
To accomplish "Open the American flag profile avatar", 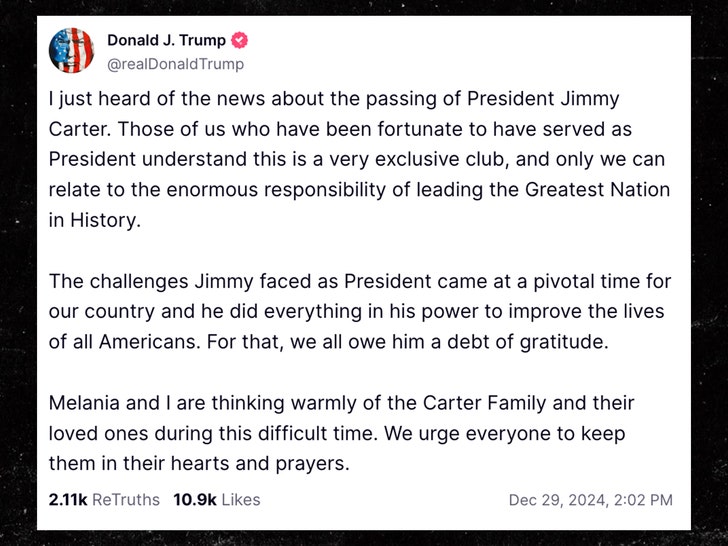I will click(x=71, y=51).
